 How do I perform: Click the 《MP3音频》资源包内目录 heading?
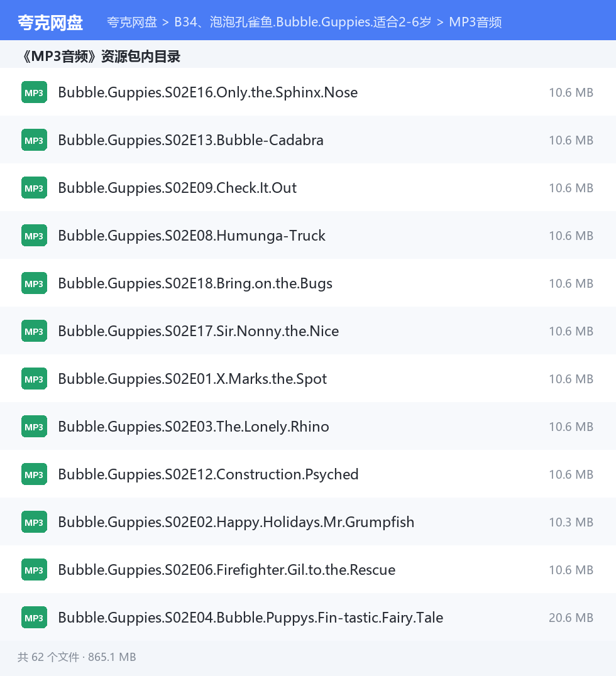tap(100, 57)
